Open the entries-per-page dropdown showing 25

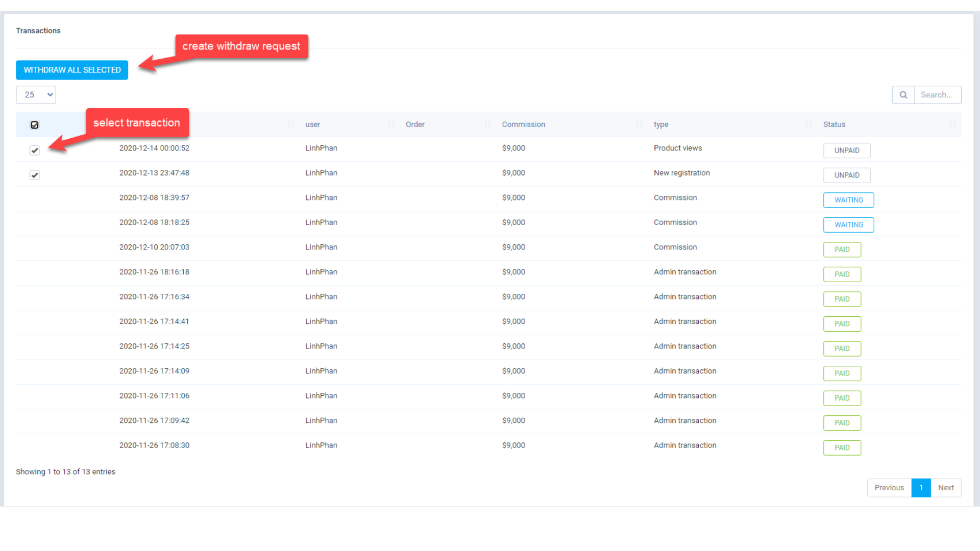36,94
